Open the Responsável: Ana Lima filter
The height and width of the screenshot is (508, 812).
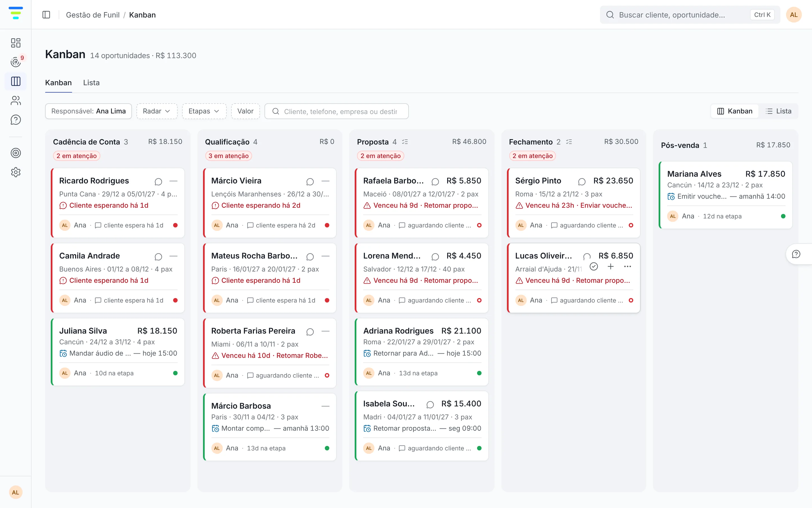(89, 111)
